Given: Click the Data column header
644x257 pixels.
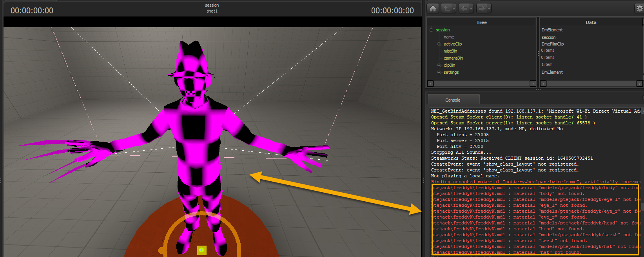Looking at the screenshot, I should (x=591, y=22).
